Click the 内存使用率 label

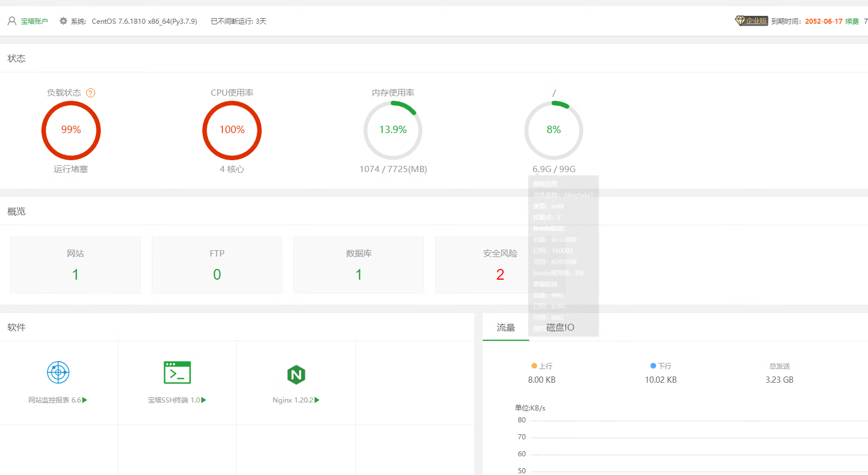coord(393,92)
